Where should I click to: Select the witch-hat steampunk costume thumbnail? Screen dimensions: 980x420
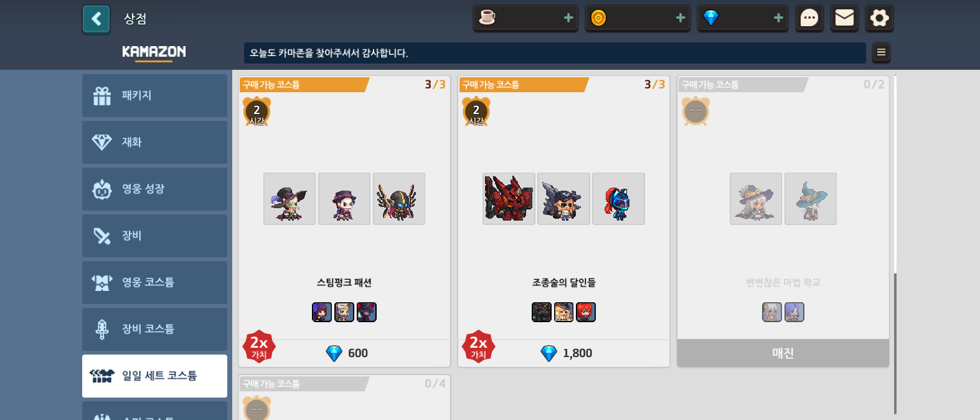[x=290, y=199]
